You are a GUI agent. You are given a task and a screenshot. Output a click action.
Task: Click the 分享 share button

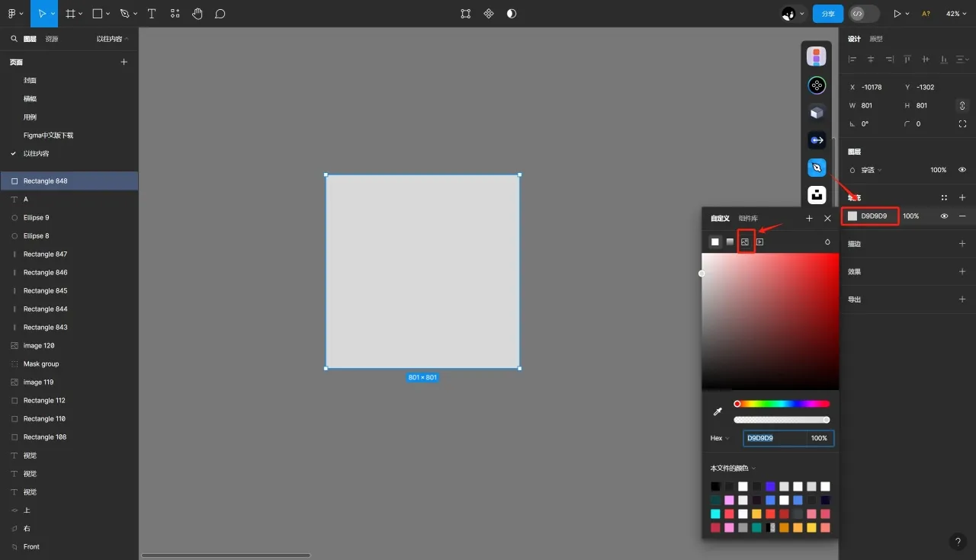point(828,14)
